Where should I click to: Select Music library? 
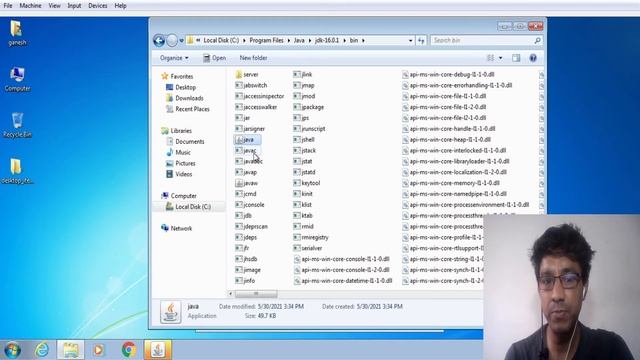pyautogui.click(x=183, y=152)
